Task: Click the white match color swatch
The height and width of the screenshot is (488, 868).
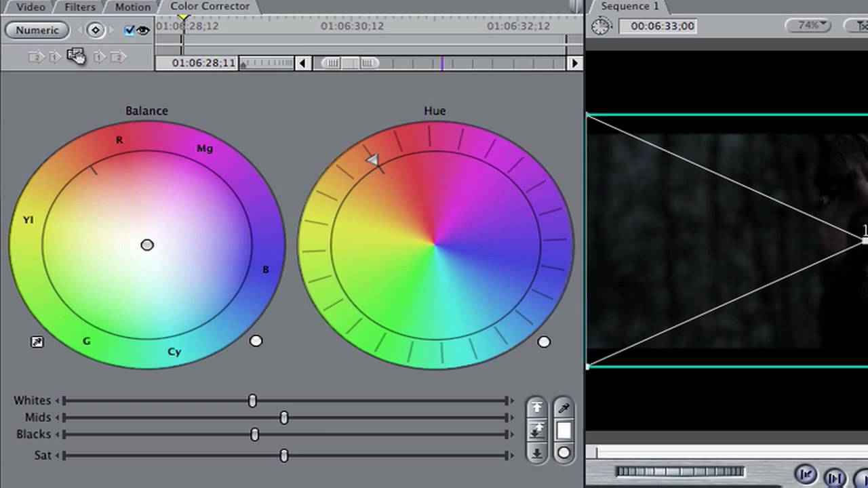Action: tap(564, 430)
